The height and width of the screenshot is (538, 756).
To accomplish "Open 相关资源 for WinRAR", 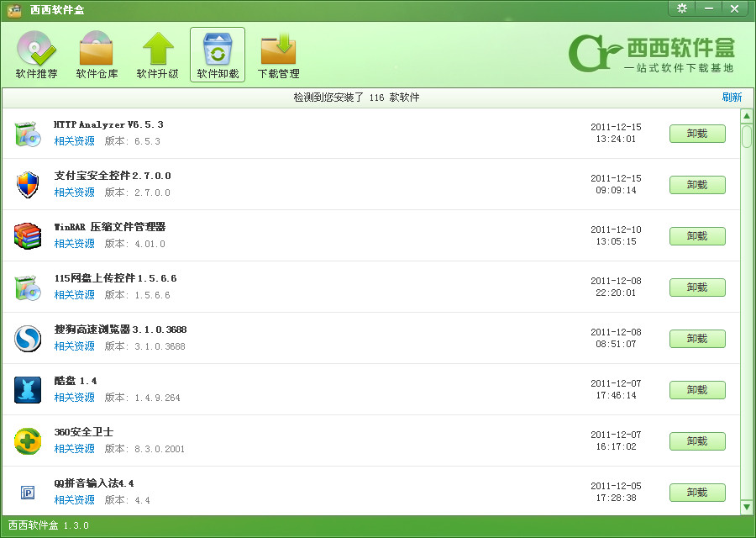I will [74, 244].
